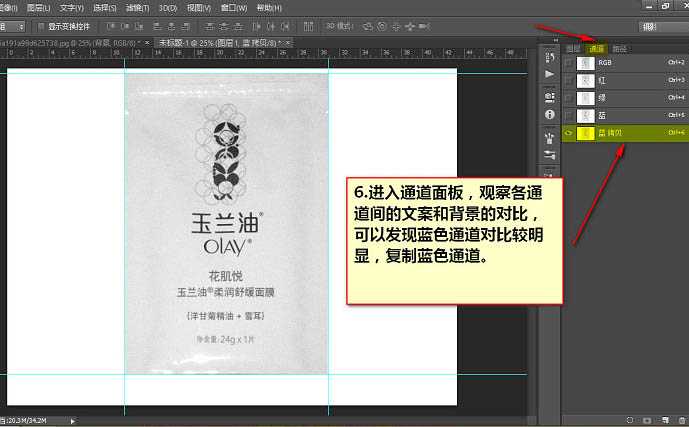Click the 蓝 channel thumbnail

585,115
